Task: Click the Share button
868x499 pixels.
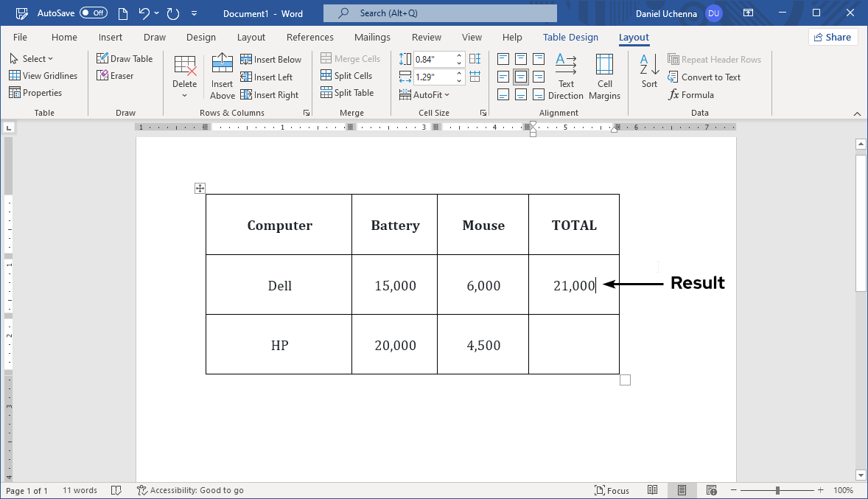Action: point(833,36)
